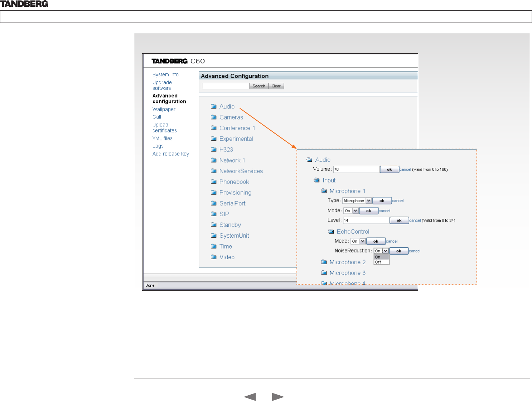Click the SIP folder icon
The image size is (532, 401).
[214, 214]
